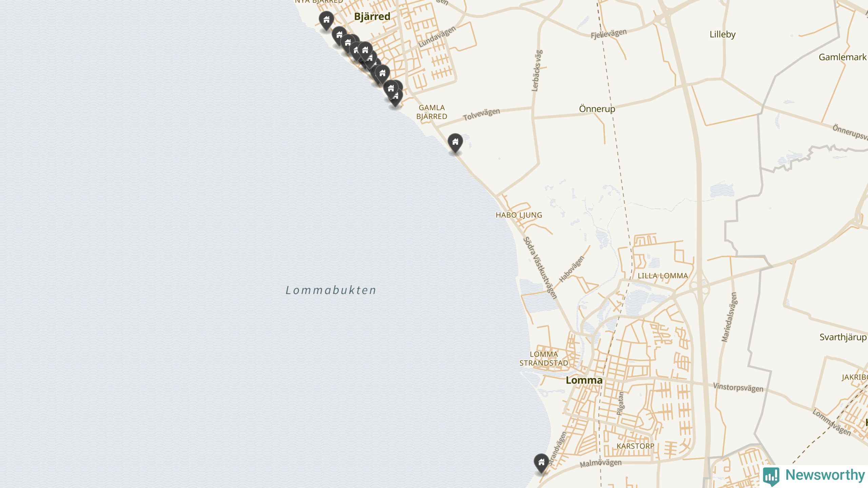Select the house marker beside Strandvägen in Lomma

coord(541,463)
